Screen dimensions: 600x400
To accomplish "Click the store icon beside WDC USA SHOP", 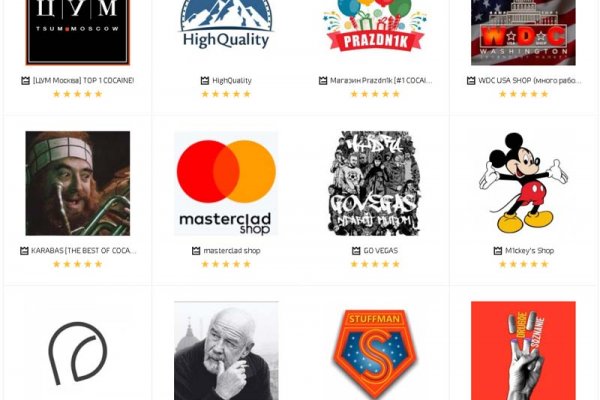I will tap(477, 80).
